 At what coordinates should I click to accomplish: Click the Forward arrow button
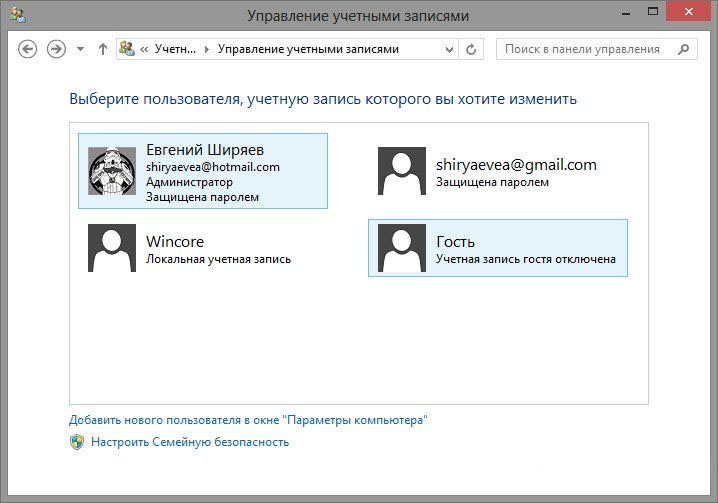pyautogui.click(x=57, y=49)
